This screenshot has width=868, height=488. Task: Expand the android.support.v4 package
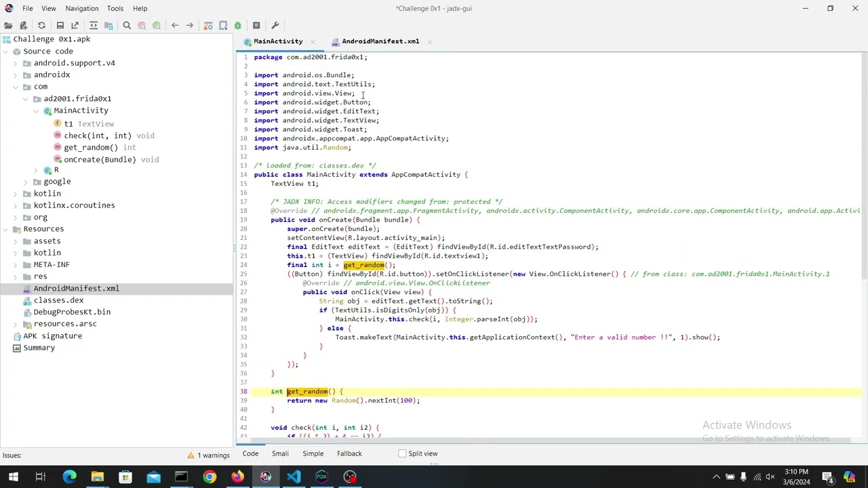(x=16, y=63)
